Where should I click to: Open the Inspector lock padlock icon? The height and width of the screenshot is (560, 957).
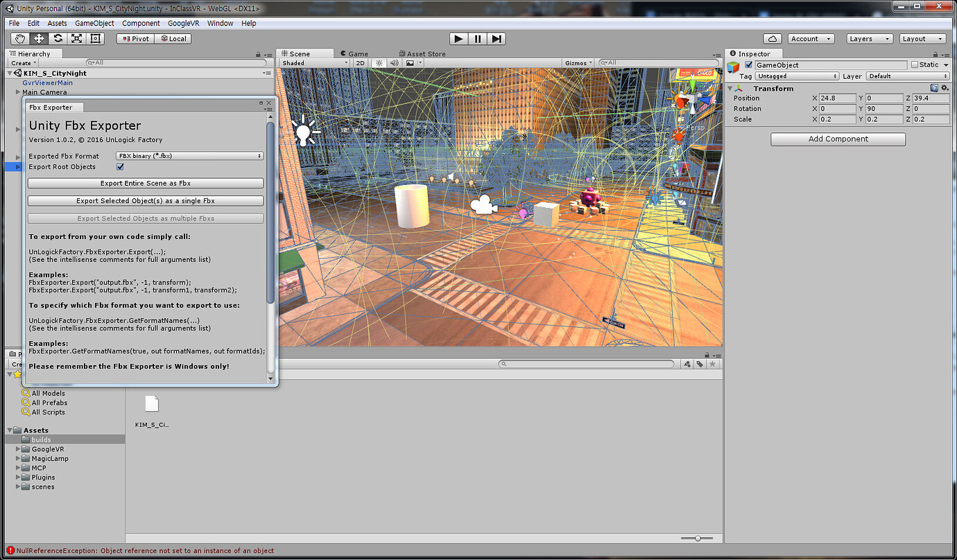pos(935,53)
